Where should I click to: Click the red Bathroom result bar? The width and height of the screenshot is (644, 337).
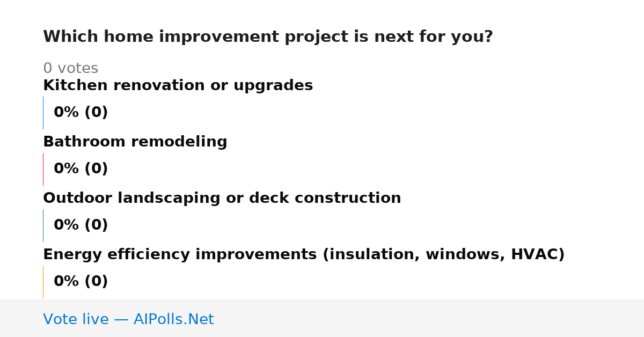tap(43, 169)
